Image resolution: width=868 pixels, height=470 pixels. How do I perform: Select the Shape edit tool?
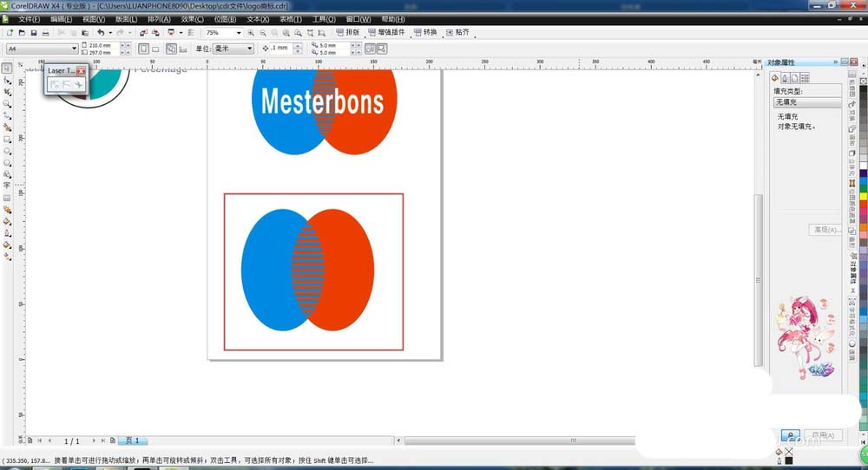pos(7,80)
